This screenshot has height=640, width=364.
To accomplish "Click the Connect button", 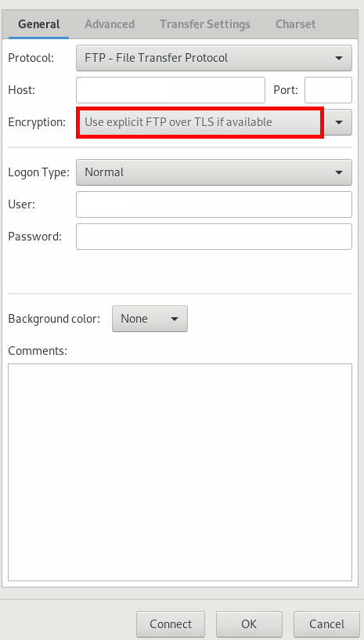I will coord(171,624).
